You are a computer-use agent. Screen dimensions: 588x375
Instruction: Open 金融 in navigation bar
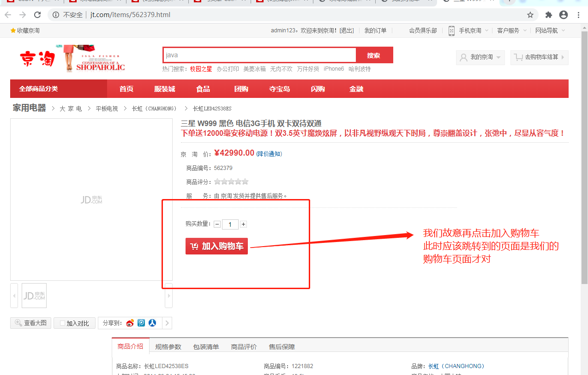(x=356, y=89)
